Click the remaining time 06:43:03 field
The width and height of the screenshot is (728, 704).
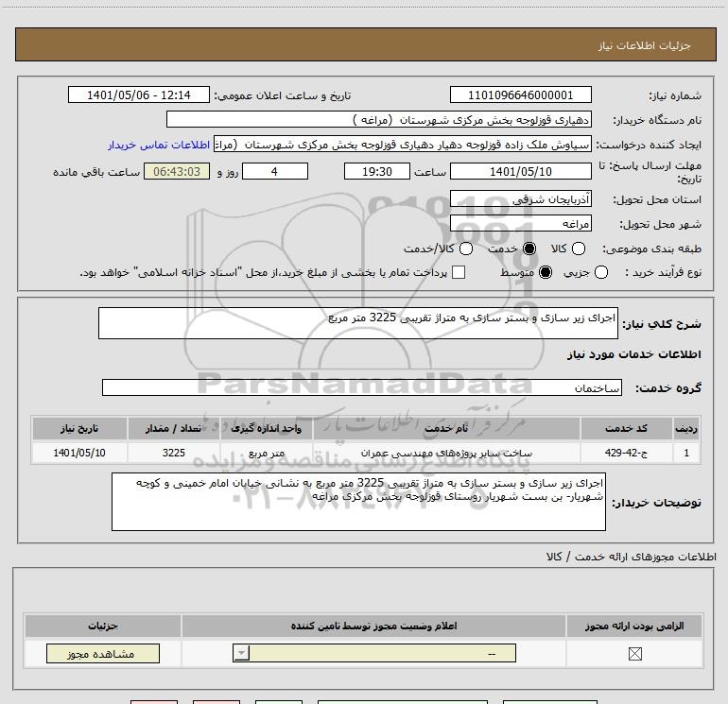pyautogui.click(x=177, y=171)
